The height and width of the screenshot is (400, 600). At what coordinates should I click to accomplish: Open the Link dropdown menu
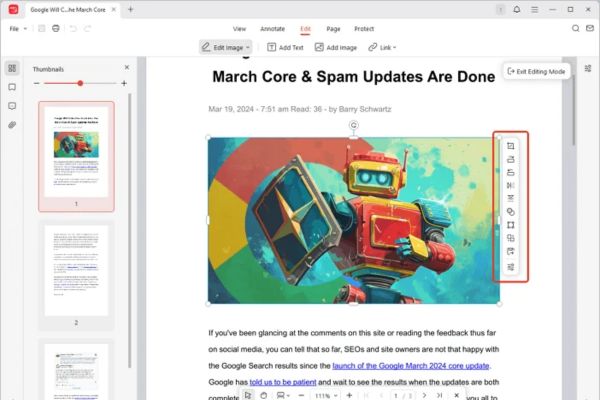(379, 47)
